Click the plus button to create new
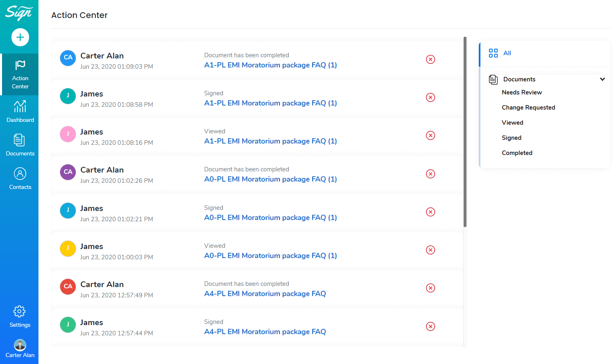613x364 pixels. click(20, 38)
